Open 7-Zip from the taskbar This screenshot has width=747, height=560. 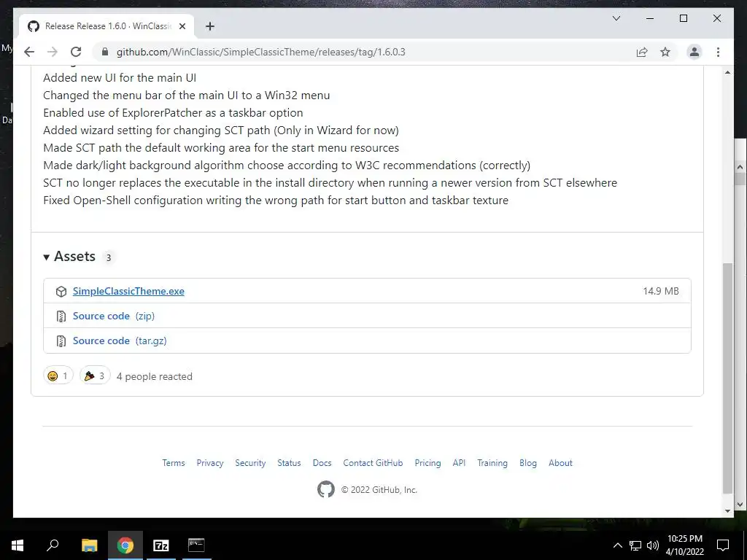click(161, 545)
